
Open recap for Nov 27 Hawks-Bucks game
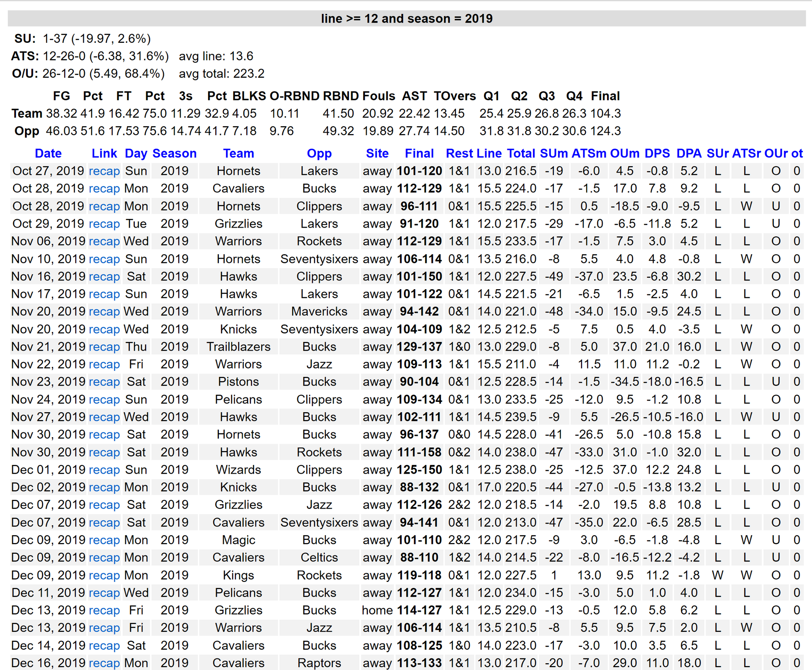(x=104, y=417)
